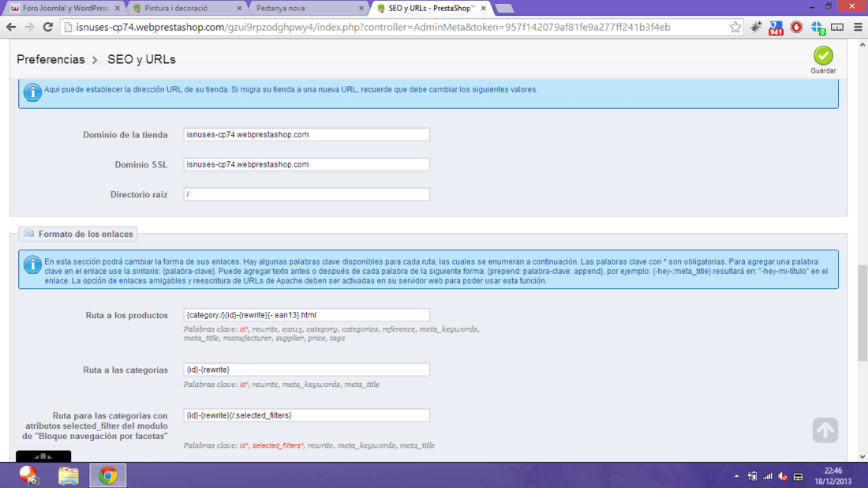Click the puzzle-piece extension icon in toolbar
Screen dimensions: 868x488
(x=756, y=27)
